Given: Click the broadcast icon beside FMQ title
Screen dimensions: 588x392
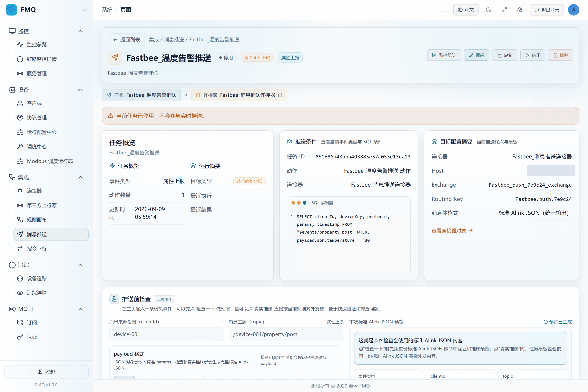Looking at the screenshot, I should 85,10.
